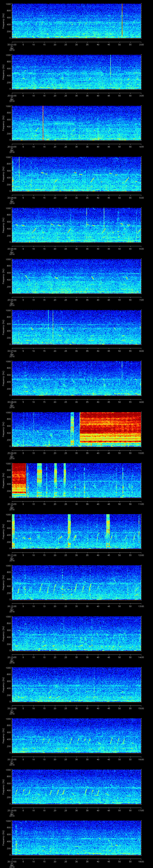The width and height of the screenshot is (153, 868).
Task: Click the 20:16:00 start time label
Action: [12, 810]
